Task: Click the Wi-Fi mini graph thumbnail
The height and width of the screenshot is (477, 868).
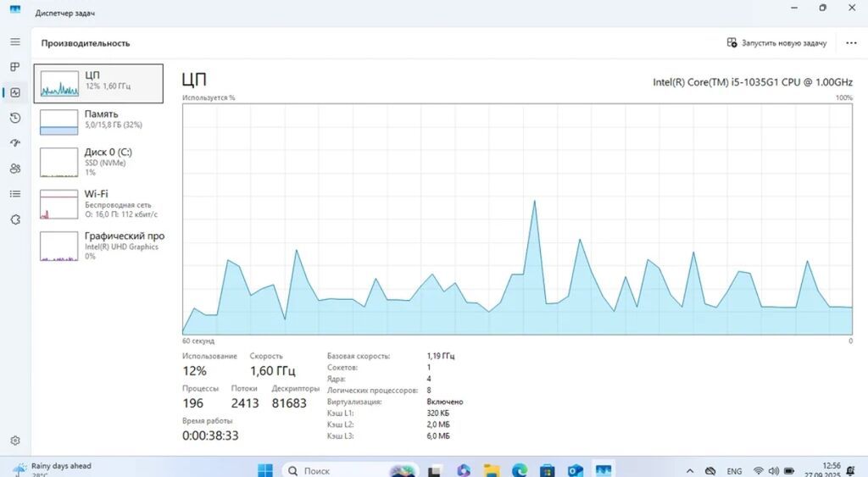Action: pyautogui.click(x=59, y=204)
